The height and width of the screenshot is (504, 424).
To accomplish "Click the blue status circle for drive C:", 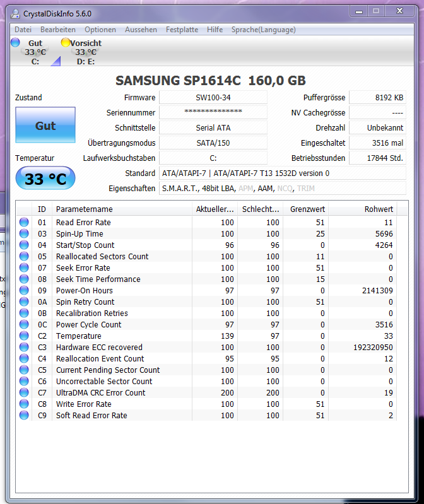I will [x=15, y=42].
